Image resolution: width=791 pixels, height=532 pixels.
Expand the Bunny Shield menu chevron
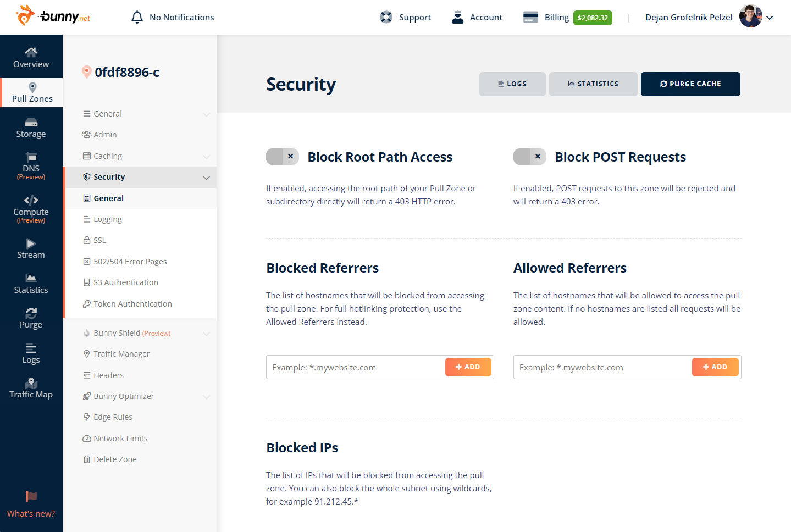click(207, 334)
